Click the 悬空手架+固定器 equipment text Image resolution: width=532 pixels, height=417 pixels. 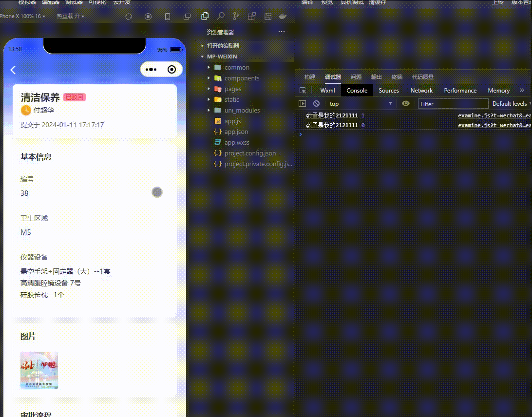[x=65, y=271]
